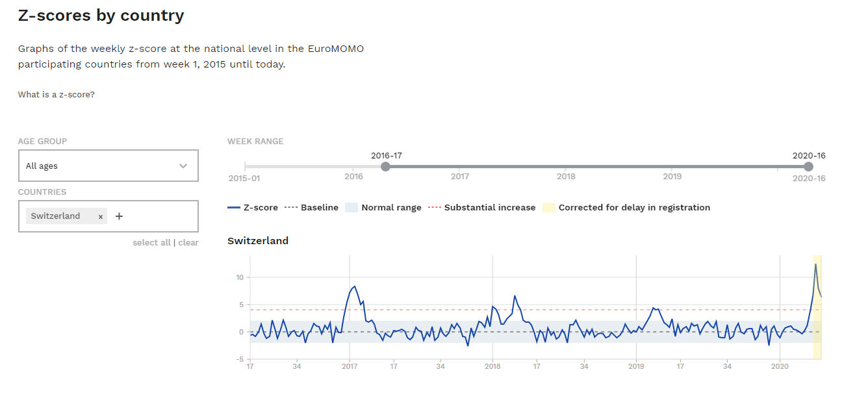Click the 2017 label on range slider

[459, 176]
